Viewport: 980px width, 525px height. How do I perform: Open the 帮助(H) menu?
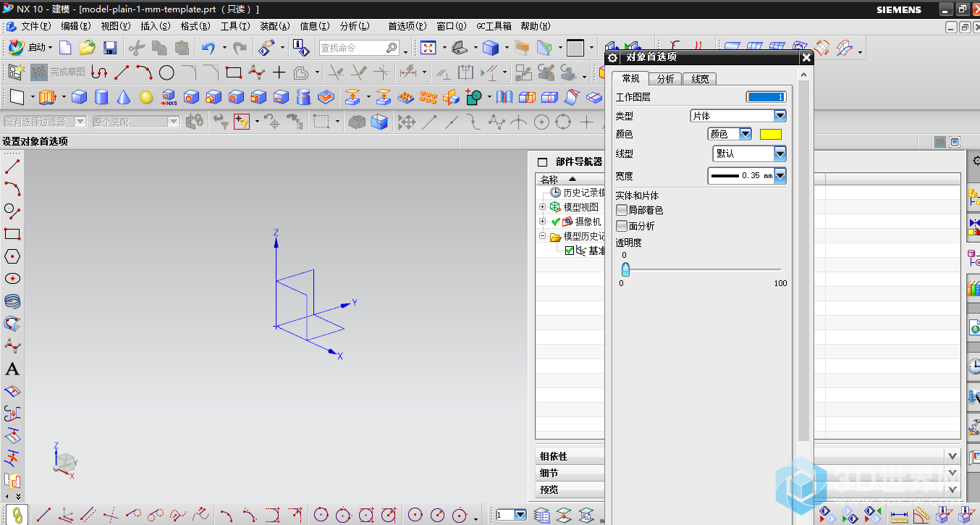pyautogui.click(x=536, y=26)
